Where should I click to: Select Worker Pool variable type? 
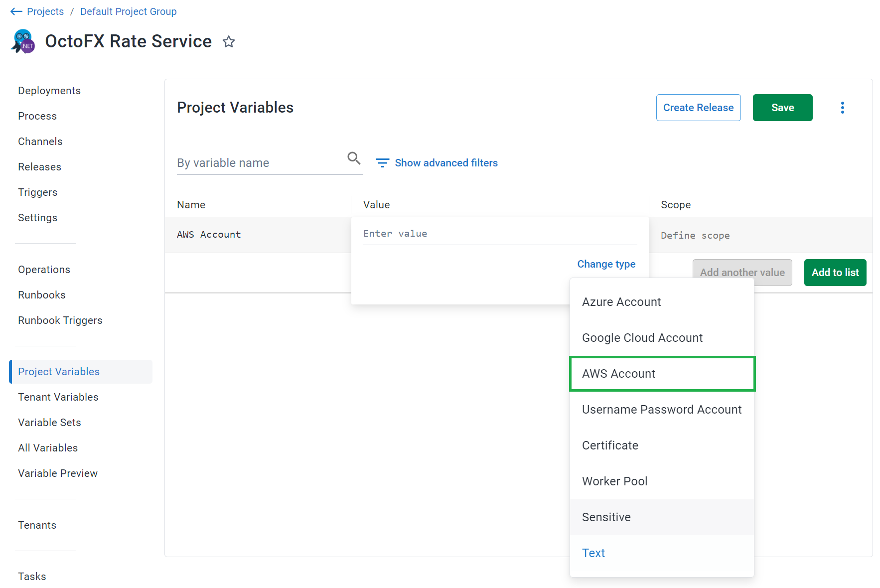pyautogui.click(x=662, y=481)
